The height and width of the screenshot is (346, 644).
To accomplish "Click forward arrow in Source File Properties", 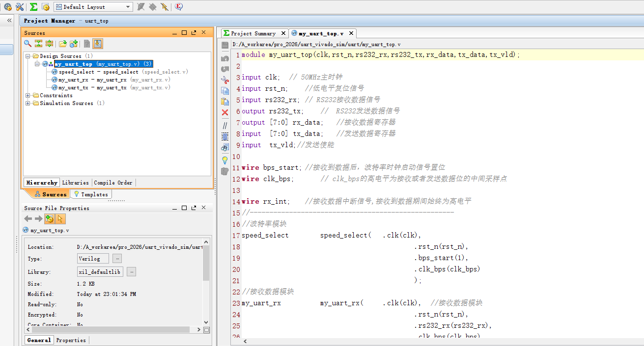I will pos(38,219).
